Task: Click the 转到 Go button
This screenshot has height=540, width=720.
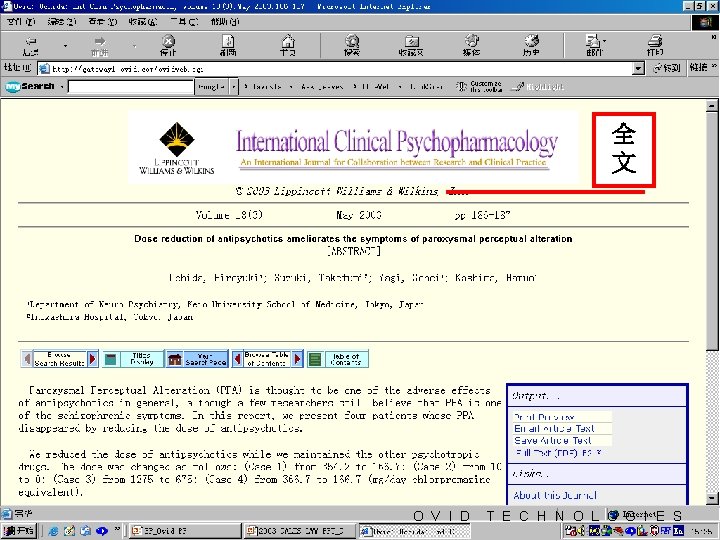Action: (x=667, y=68)
